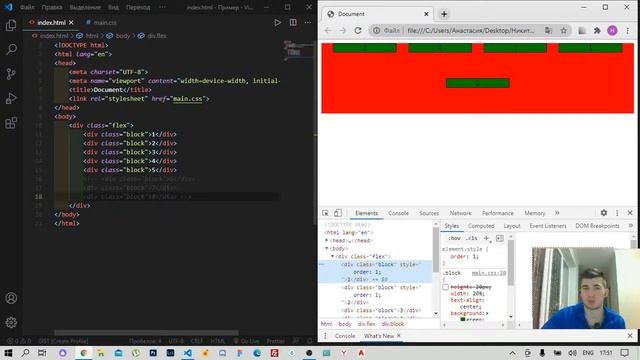Enable the height declaration checkbox
The width and height of the screenshot is (640, 360).
pyautogui.click(x=446, y=287)
